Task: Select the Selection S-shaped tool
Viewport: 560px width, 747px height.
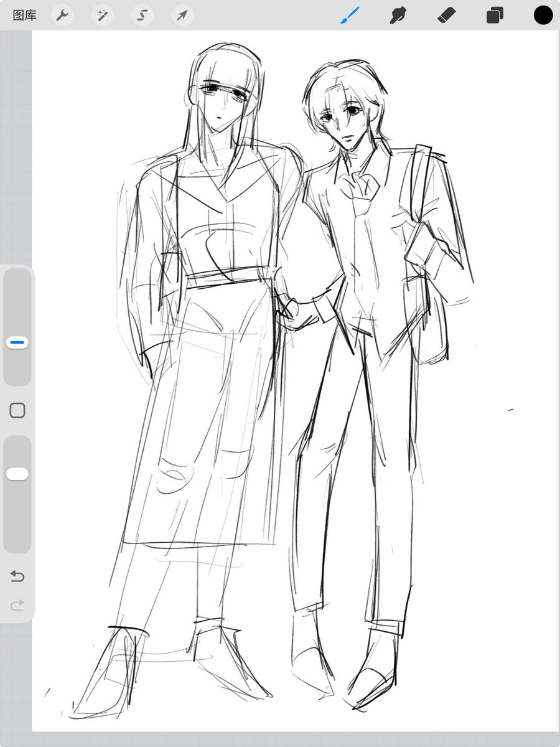Action: tap(142, 16)
